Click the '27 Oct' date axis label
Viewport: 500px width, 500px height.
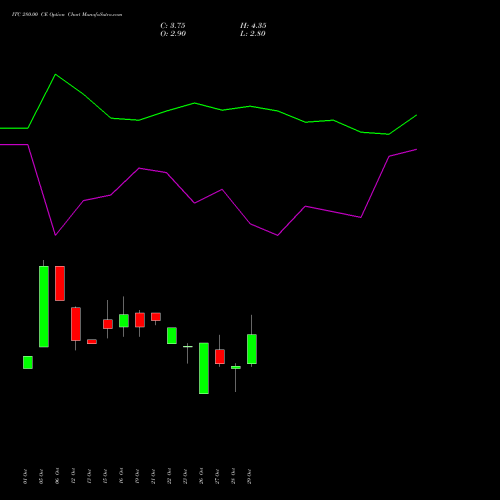tap(217, 476)
